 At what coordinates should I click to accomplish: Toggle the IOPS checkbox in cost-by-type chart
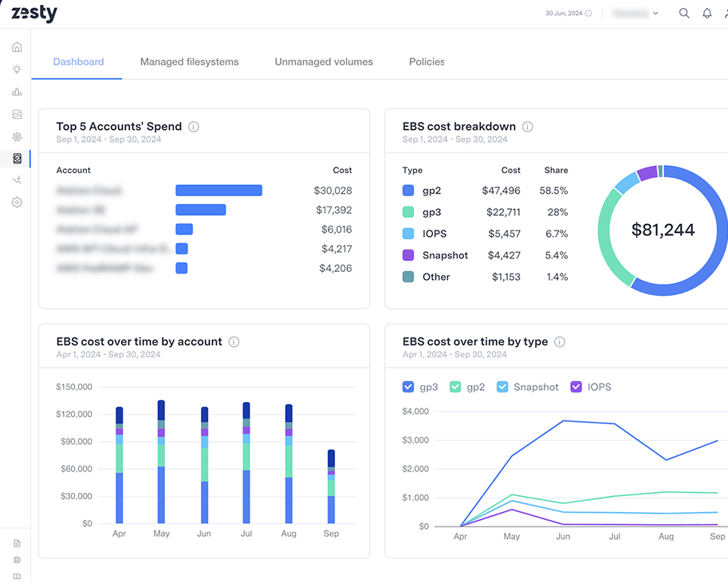[x=576, y=387]
